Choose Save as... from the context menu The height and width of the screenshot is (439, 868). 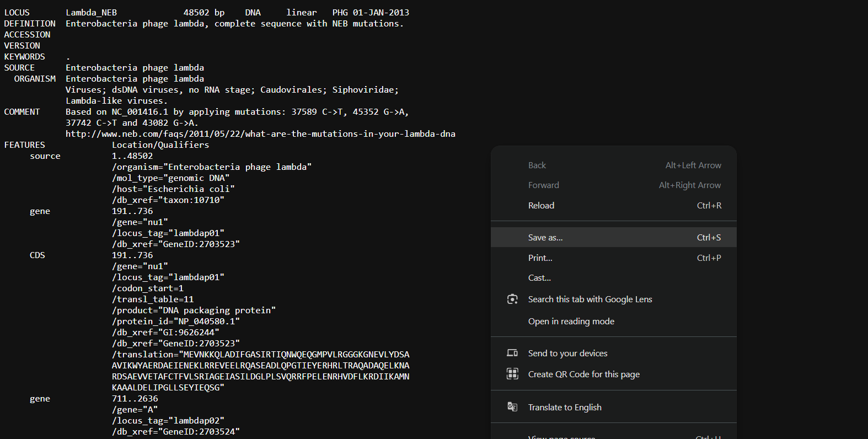tap(545, 238)
